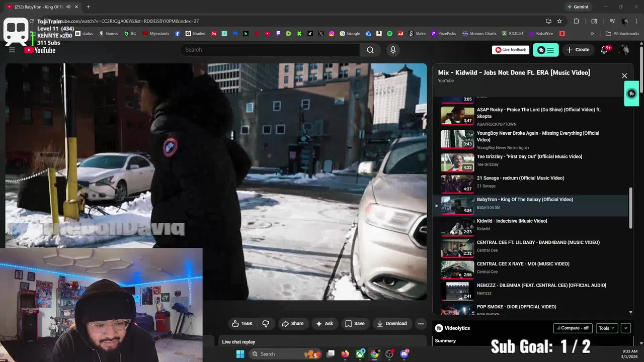The image size is (644, 362).
Task: Click the playlist scroll-down arrow
Action: (631, 312)
